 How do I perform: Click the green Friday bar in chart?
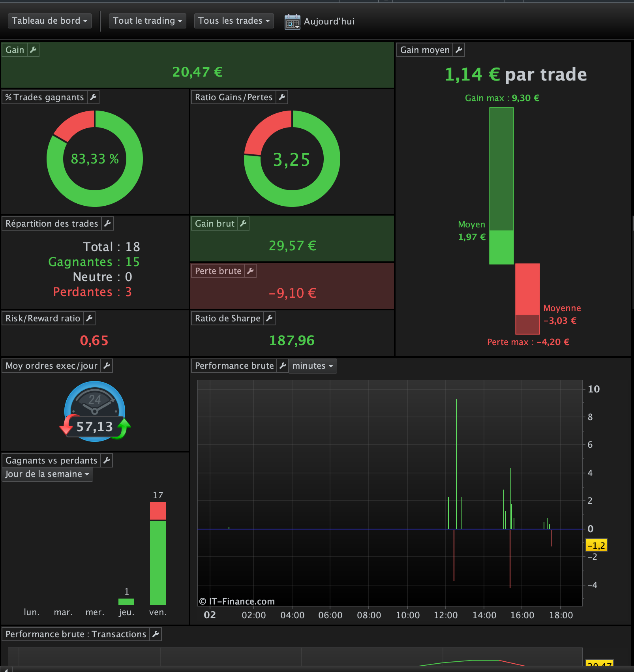click(158, 563)
